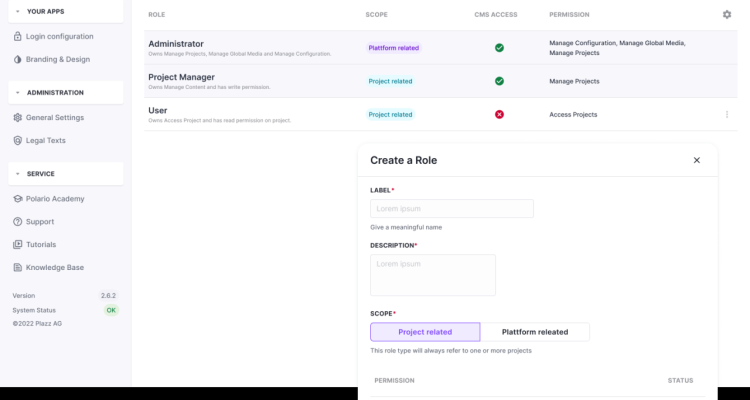Collapse the SERVICE section

pos(17,174)
